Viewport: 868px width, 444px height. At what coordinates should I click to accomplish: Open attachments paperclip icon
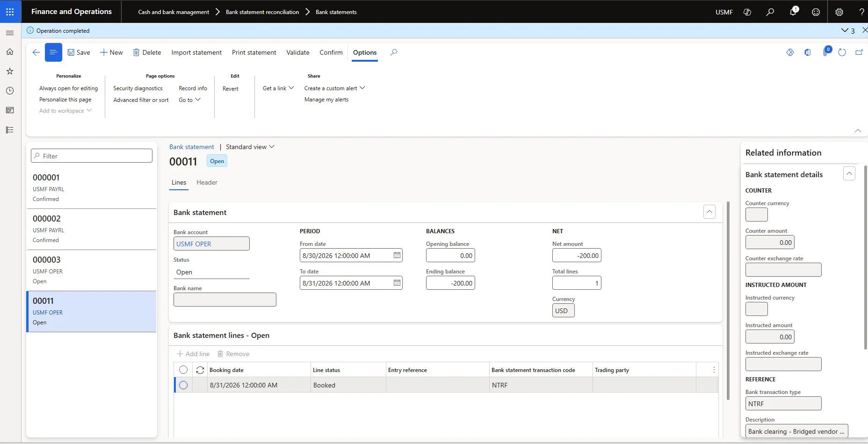pos(826,52)
